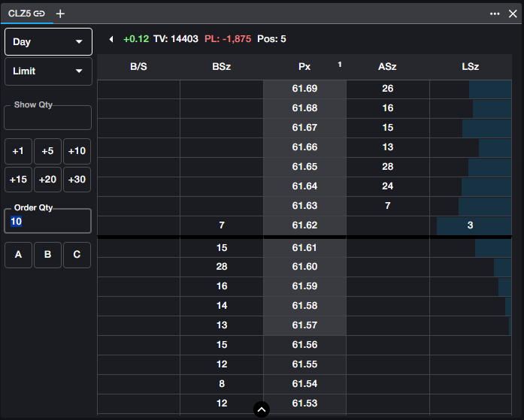Select preset C button
Screen dimensions: 524x420
77,255
